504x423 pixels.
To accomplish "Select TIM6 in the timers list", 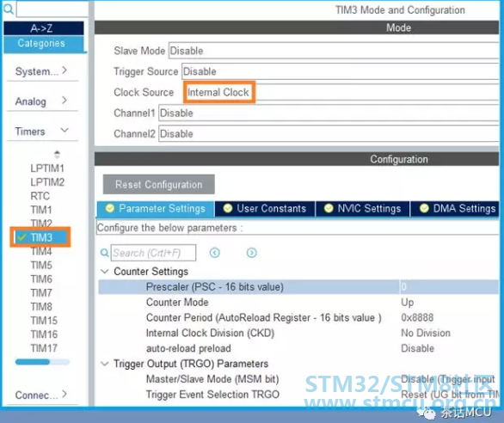I will tap(41, 279).
